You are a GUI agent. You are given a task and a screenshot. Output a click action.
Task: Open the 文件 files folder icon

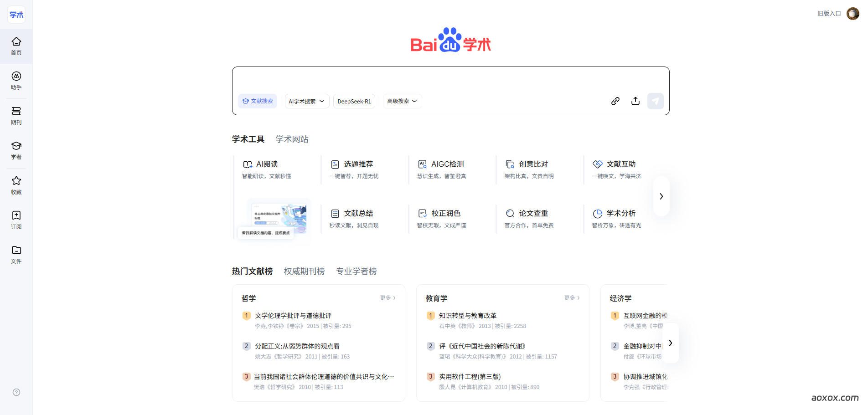[16, 255]
